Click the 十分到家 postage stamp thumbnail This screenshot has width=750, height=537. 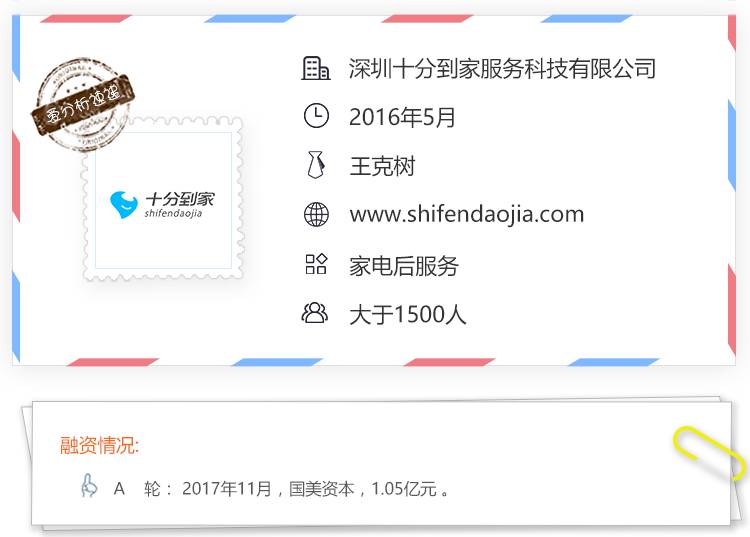tap(163, 198)
